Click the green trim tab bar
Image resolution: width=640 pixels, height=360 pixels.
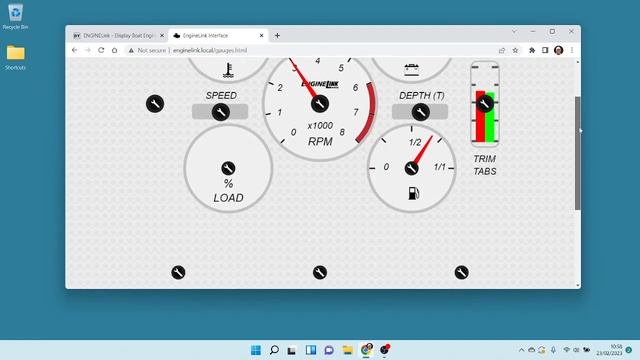[490, 118]
